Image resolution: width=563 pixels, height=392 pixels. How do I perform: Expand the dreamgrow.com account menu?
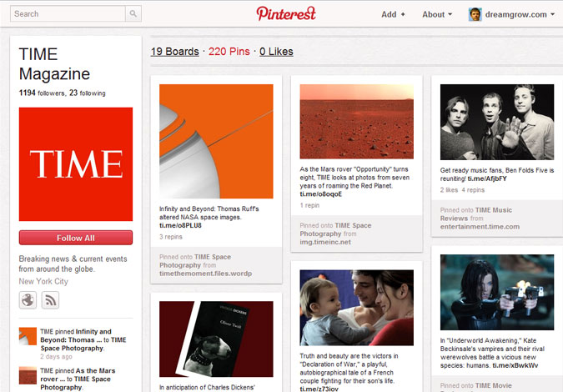pos(520,14)
